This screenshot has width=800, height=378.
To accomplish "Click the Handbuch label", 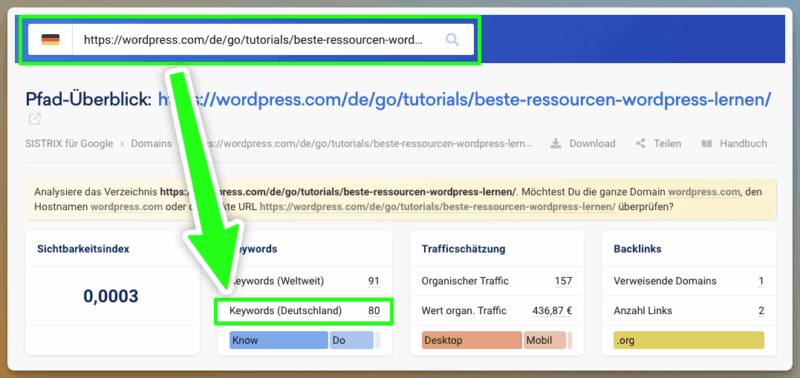I will tap(743, 144).
